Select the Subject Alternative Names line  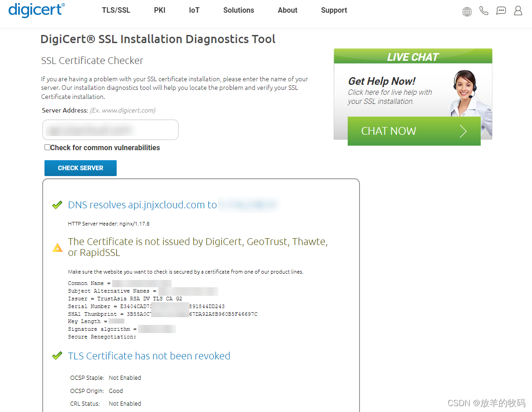click(143, 291)
